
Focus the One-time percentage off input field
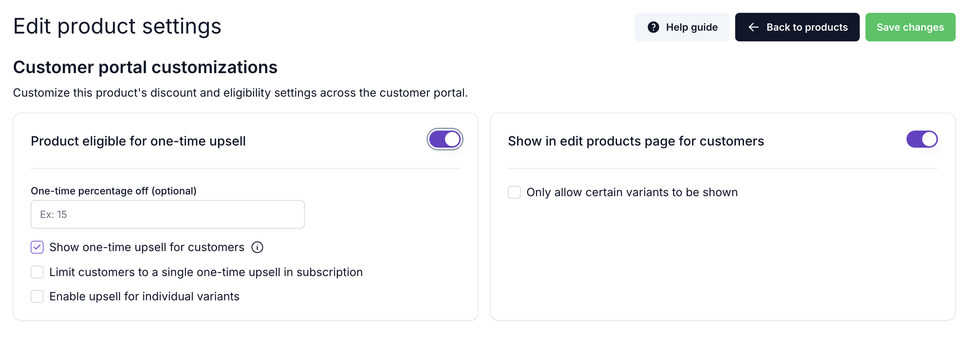pyautogui.click(x=167, y=214)
